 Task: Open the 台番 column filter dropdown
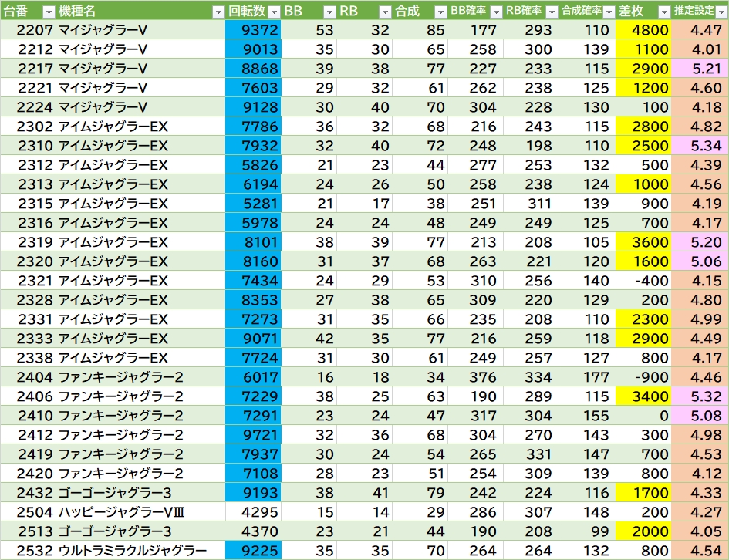(49, 12)
